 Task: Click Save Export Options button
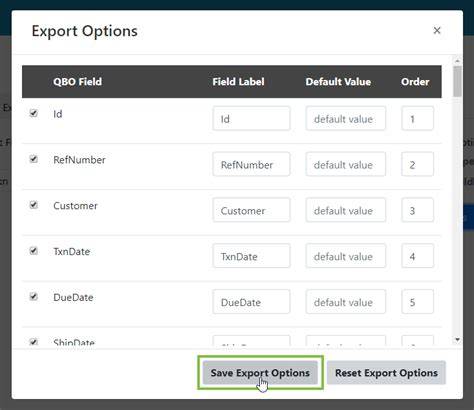[x=260, y=373]
